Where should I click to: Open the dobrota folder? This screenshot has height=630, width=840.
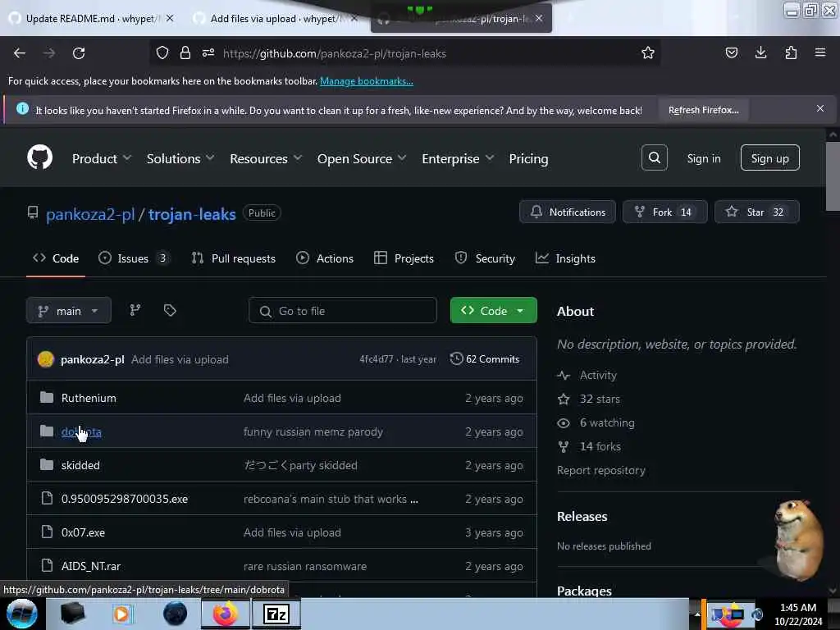[x=81, y=431]
